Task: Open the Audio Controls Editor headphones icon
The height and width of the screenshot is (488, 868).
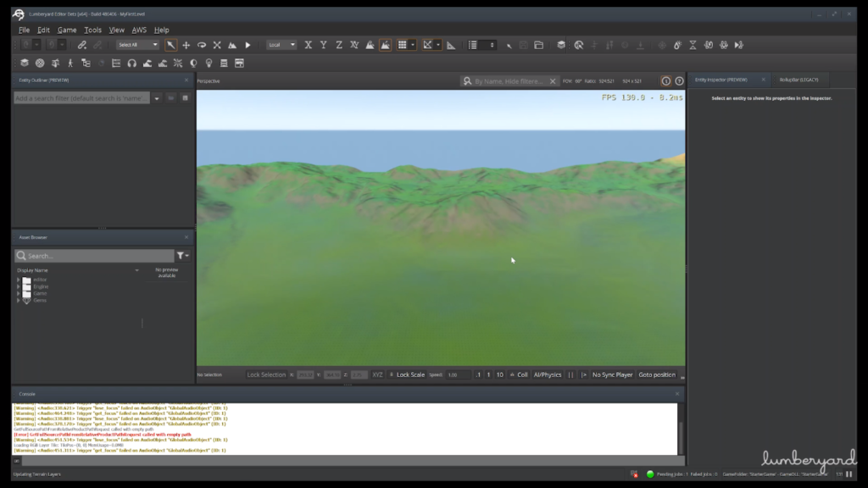Action: (132, 61)
